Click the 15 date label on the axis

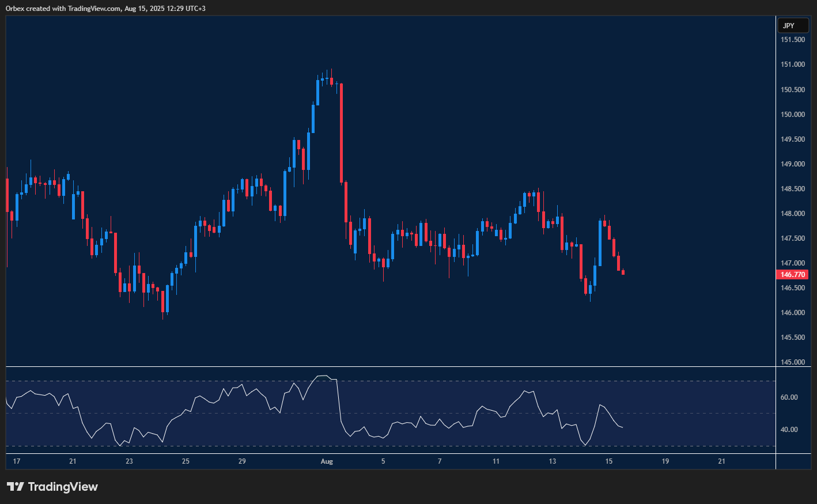[608, 461]
